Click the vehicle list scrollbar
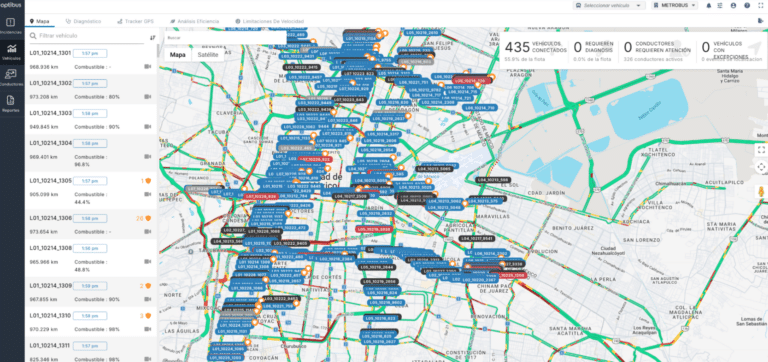 (157, 51)
